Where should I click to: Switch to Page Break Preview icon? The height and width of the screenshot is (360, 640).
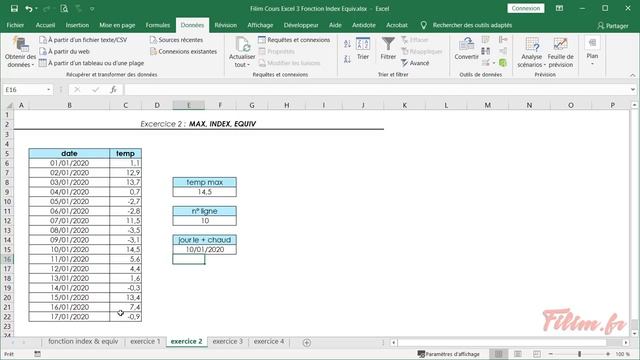[537, 354]
